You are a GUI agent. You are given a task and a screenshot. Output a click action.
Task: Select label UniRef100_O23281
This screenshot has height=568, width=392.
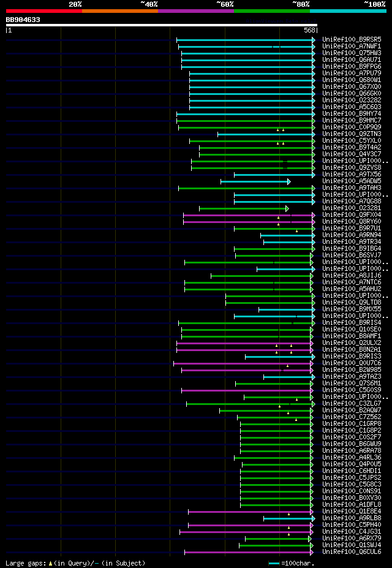click(352, 208)
